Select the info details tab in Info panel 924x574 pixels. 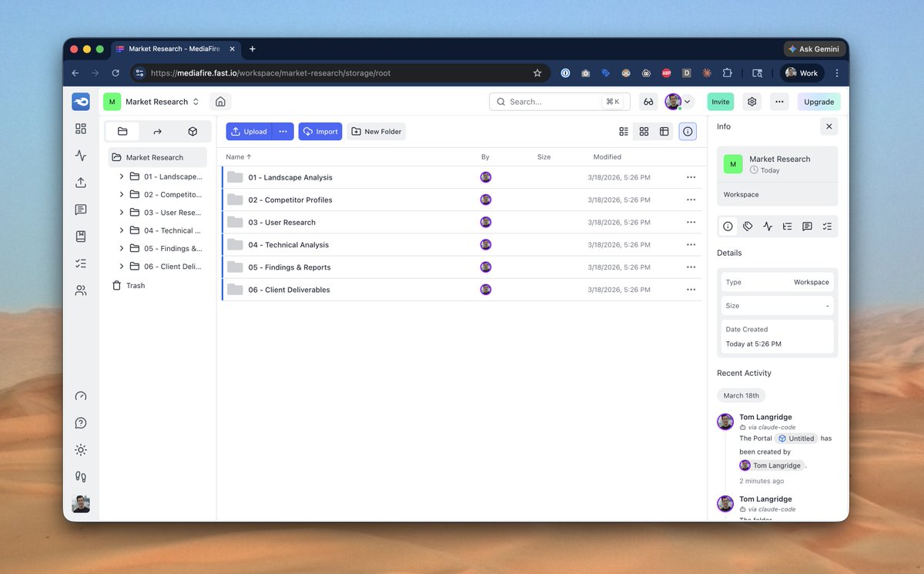(x=728, y=227)
